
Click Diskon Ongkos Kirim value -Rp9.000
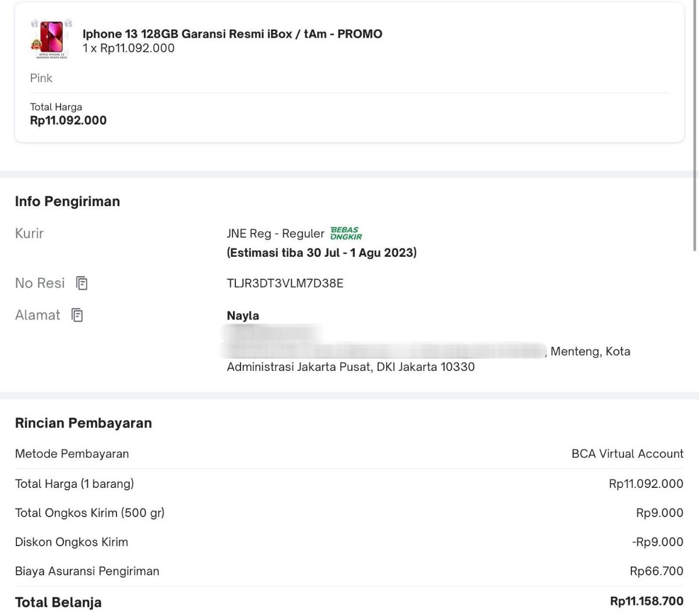point(658,541)
